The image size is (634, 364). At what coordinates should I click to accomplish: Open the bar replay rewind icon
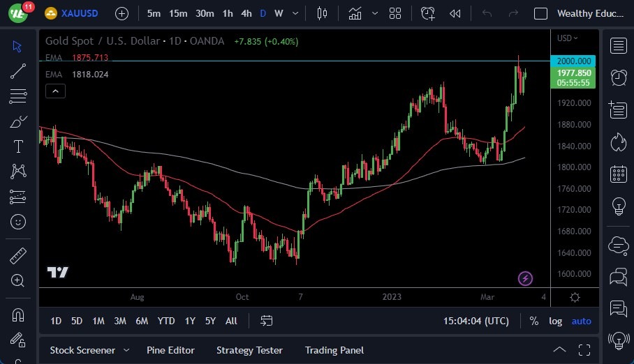(455, 13)
